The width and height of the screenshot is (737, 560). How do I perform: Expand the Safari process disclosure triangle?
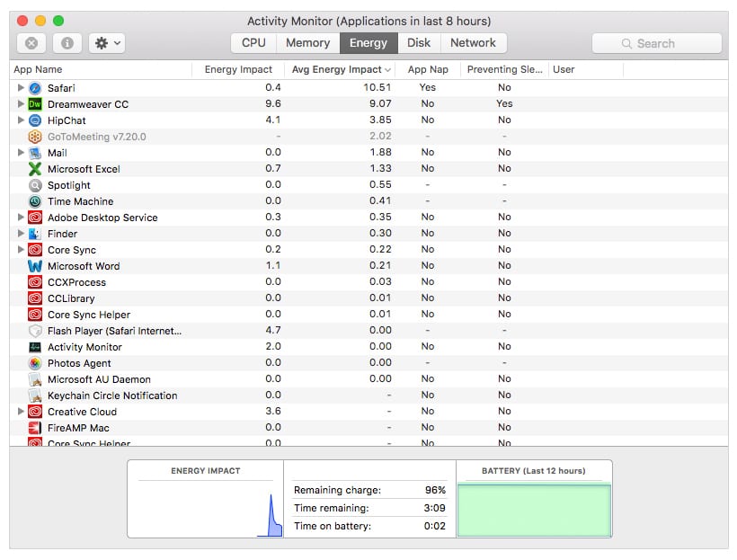21,88
